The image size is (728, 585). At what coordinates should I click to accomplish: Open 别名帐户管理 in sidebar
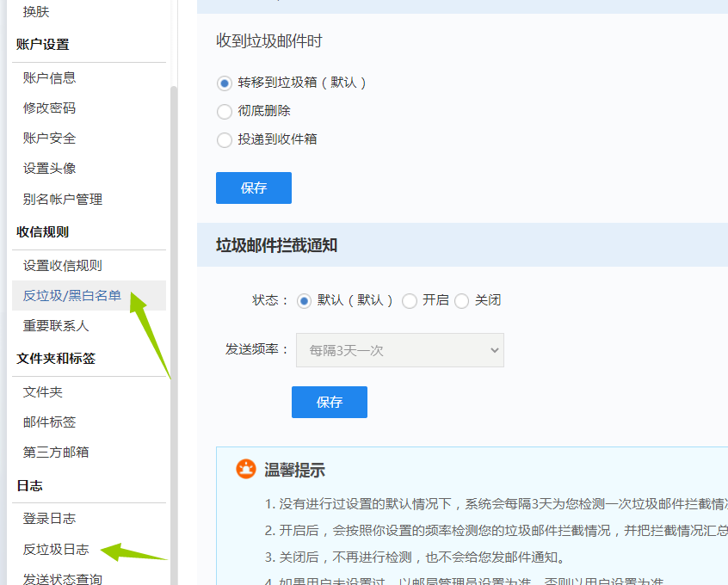coord(63,200)
